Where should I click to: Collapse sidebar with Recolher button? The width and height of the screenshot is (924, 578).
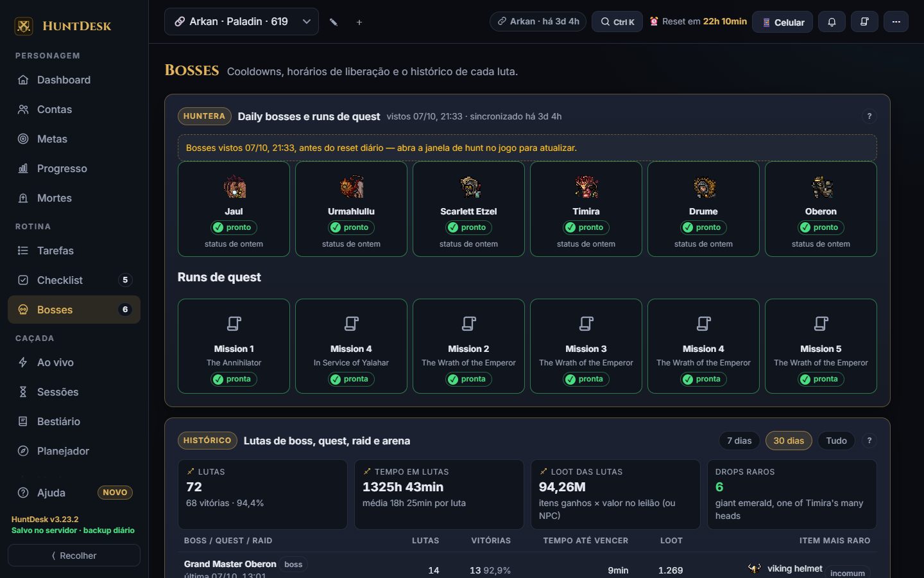(x=74, y=556)
